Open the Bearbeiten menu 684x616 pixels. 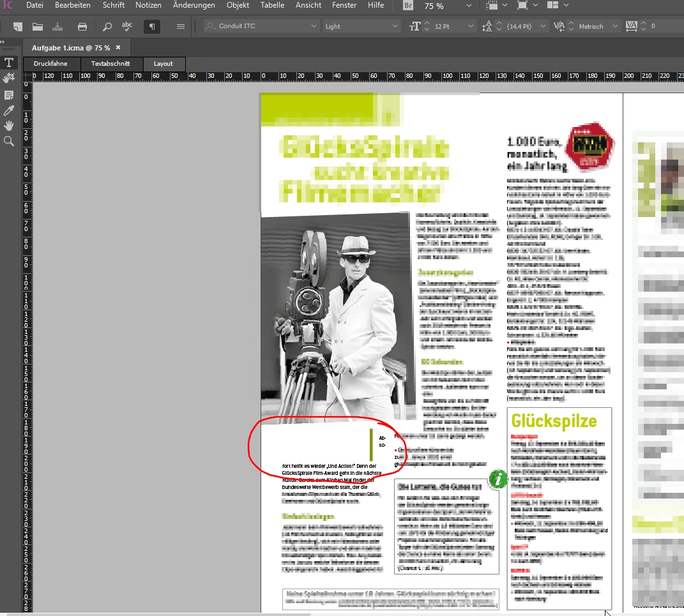tap(73, 5)
